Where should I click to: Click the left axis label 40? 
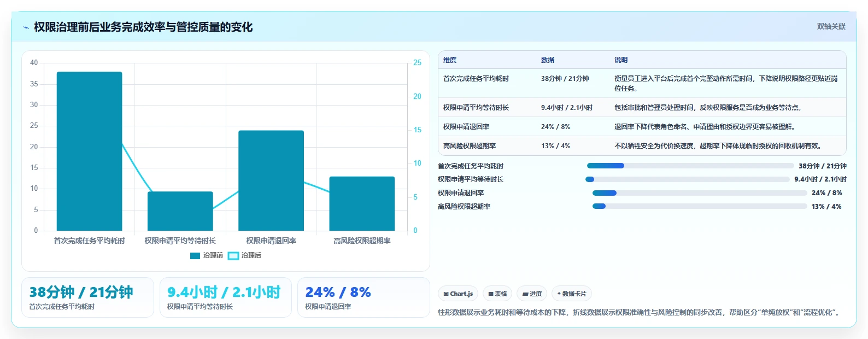(34, 63)
